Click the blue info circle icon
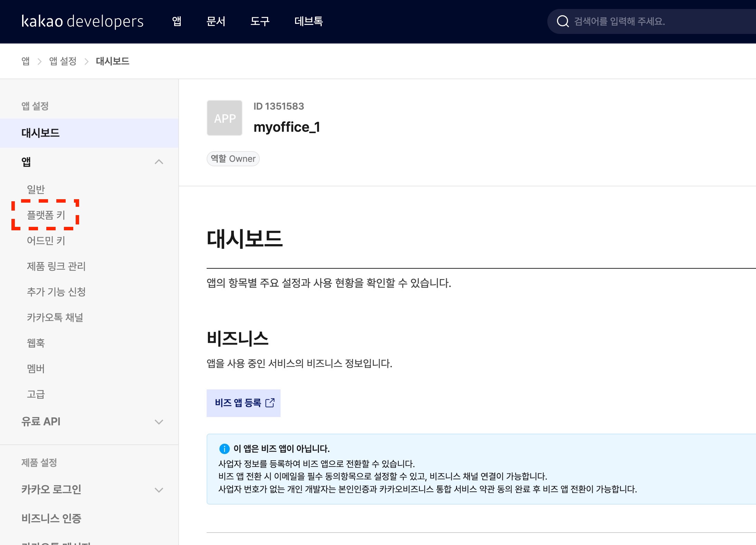 pyautogui.click(x=224, y=449)
